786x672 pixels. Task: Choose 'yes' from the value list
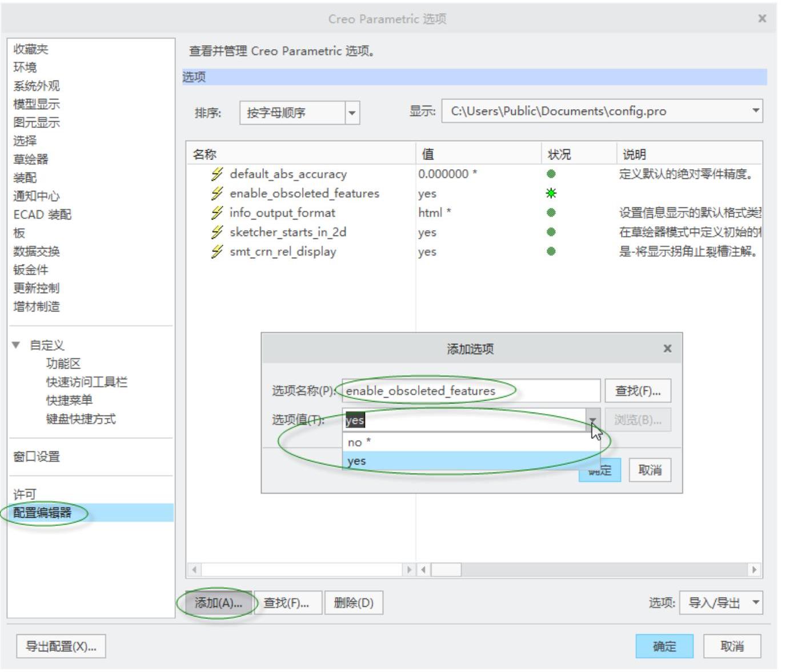pos(471,461)
